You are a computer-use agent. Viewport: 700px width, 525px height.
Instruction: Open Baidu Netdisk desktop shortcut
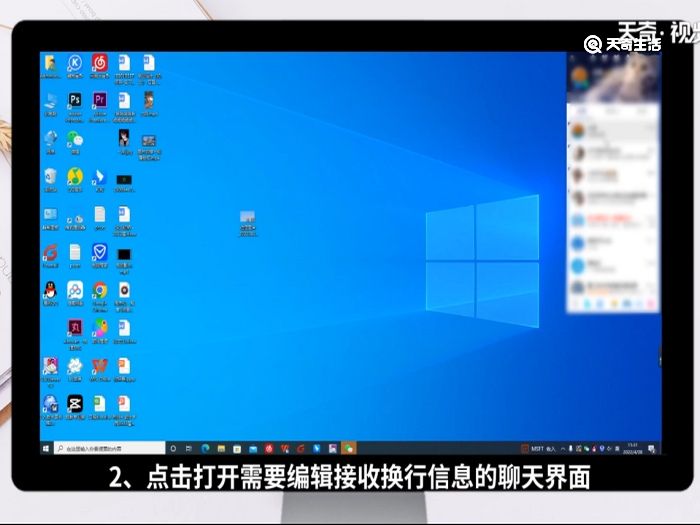pyautogui.click(x=75, y=290)
